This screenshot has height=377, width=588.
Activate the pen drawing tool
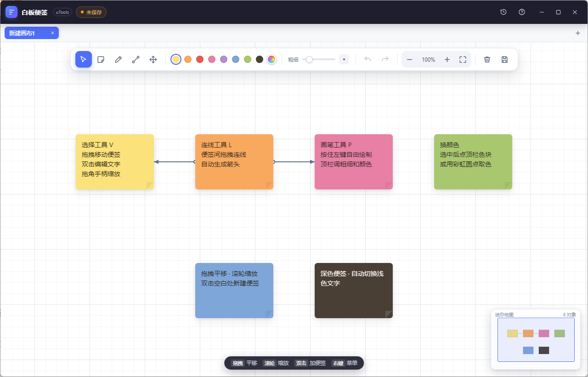(119, 59)
